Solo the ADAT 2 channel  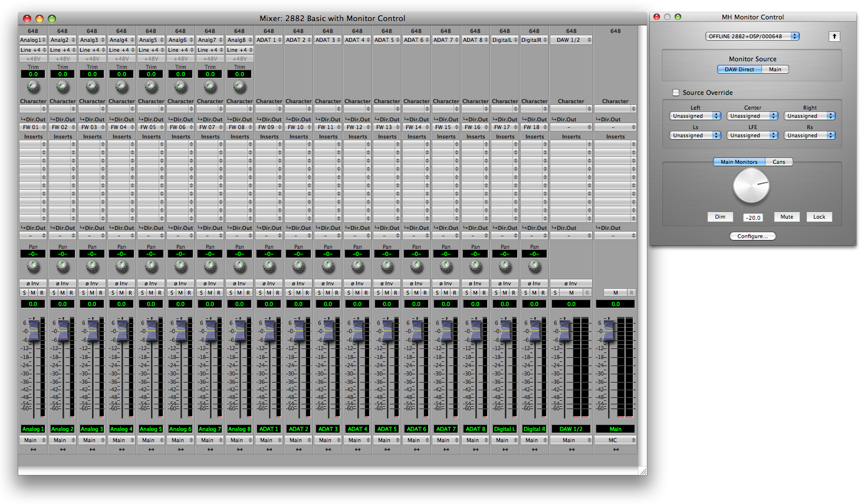290,293
